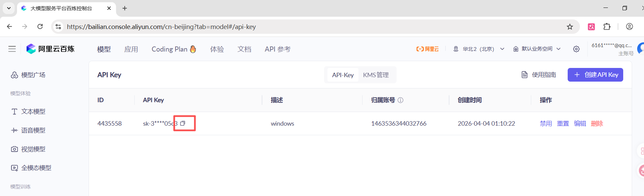Bookmark this page with the star icon
Image resolution: width=644 pixels, height=196 pixels.
click(x=570, y=27)
